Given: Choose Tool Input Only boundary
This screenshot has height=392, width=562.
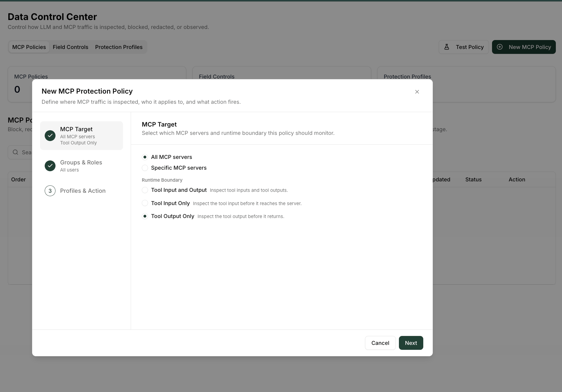Looking at the screenshot, I should [x=145, y=203].
